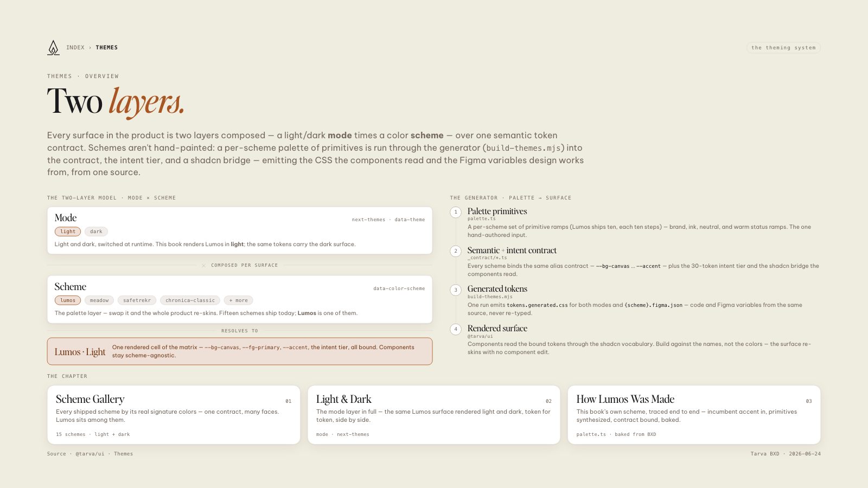868x488 pixels.
Task: Open the INDEX breadcrumb link
Action: tap(75, 48)
